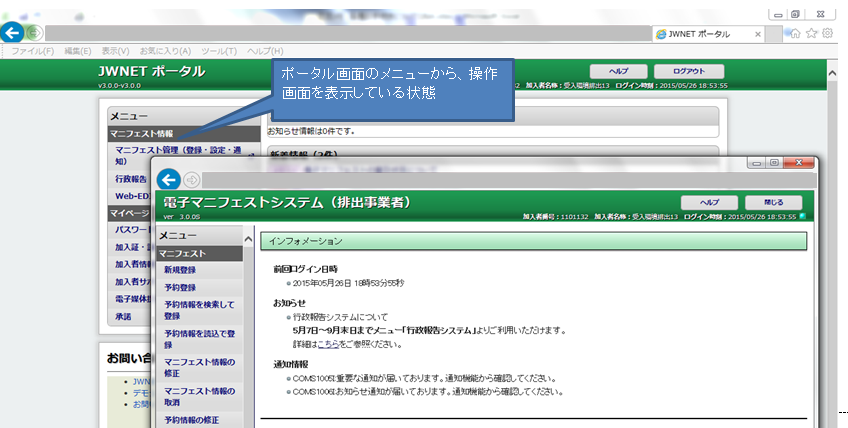Click the マニフェスト情報 section header in portal

[184, 134]
